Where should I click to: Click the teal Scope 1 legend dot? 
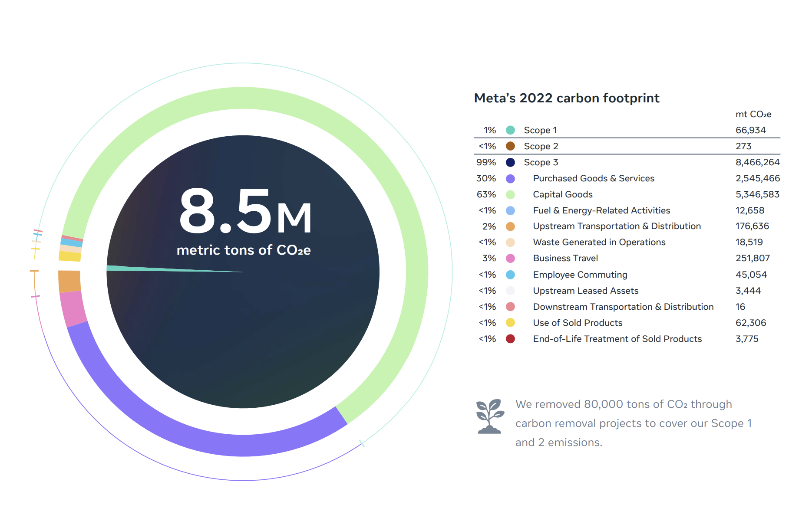[x=510, y=130]
